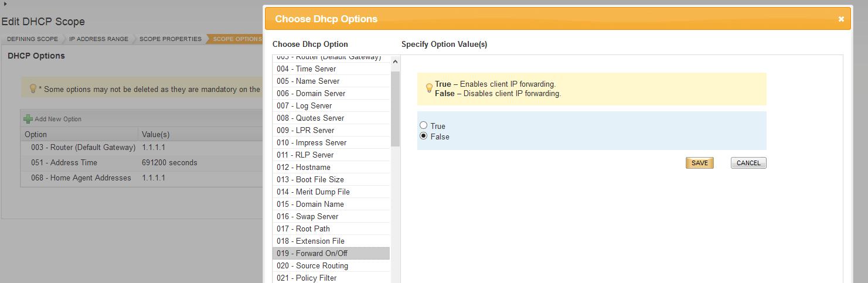The width and height of the screenshot is (868, 283).
Task: Choose 017 - Root Path option
Action: (x=331, y=229)
